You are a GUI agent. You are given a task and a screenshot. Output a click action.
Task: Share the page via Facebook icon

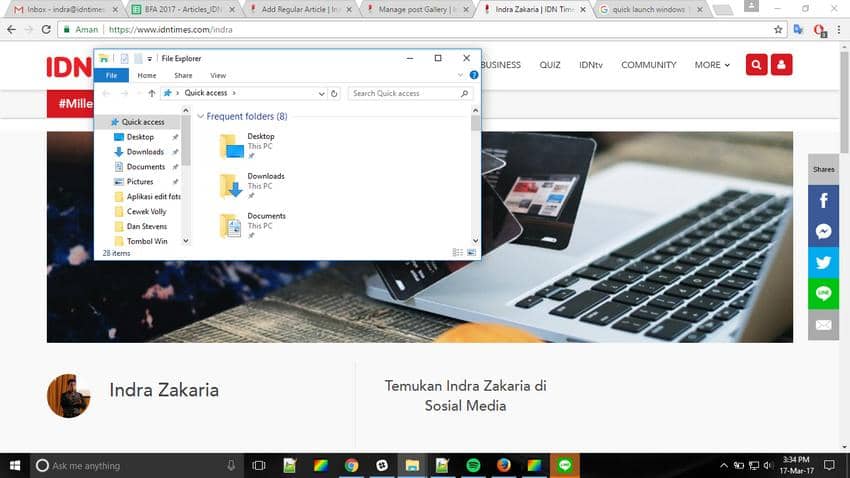point(823,200)
